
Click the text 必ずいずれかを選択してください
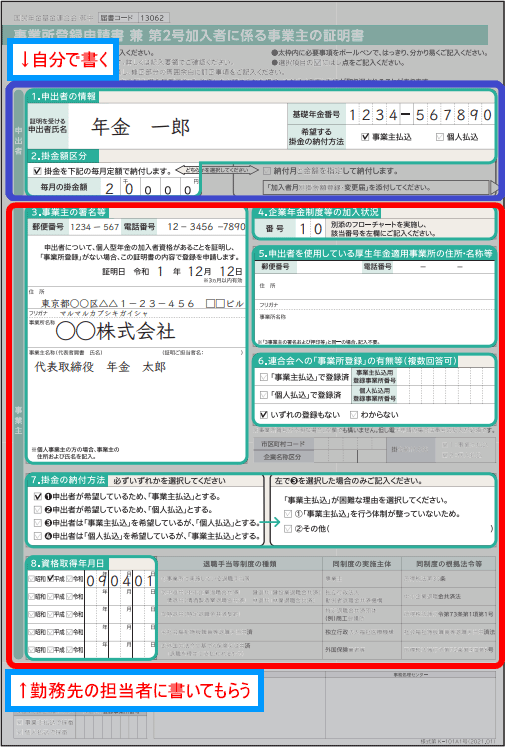(x=170, y=481)
